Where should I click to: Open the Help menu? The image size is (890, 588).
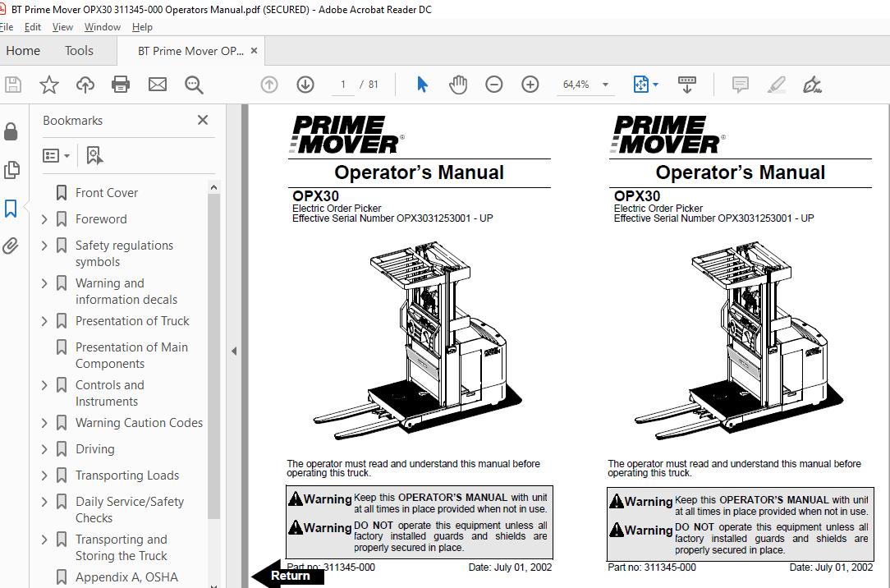[142, 26]
